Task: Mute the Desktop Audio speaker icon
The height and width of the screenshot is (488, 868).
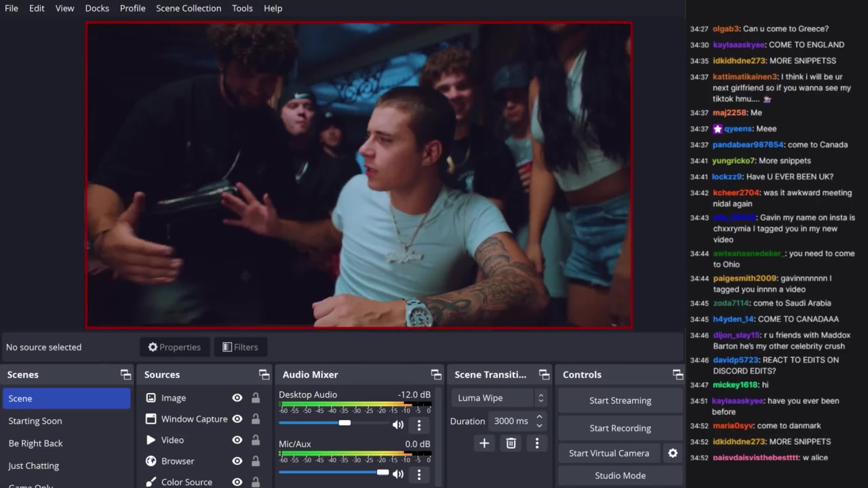Action: coord(398,425)
